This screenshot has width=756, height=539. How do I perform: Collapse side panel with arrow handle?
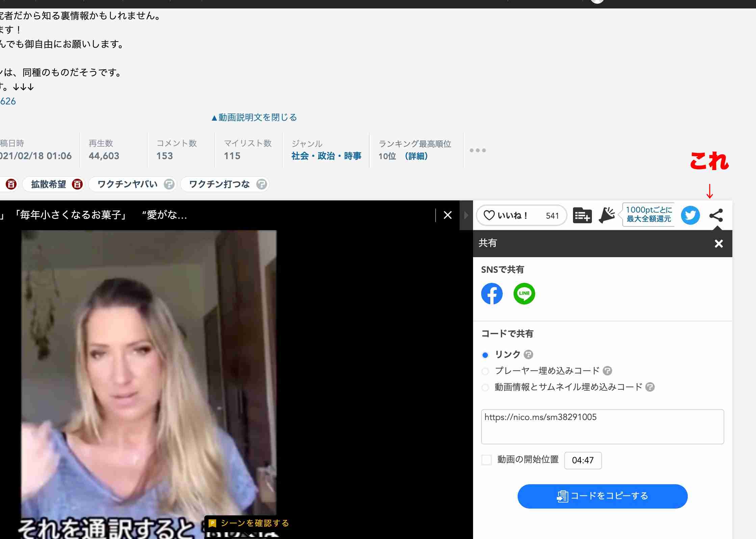(466, 215)
